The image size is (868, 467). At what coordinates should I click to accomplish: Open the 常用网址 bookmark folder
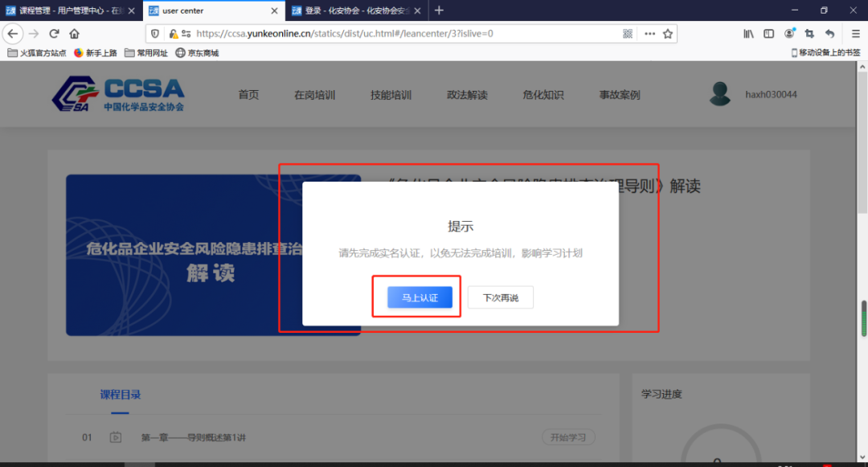tap(146, 52)
